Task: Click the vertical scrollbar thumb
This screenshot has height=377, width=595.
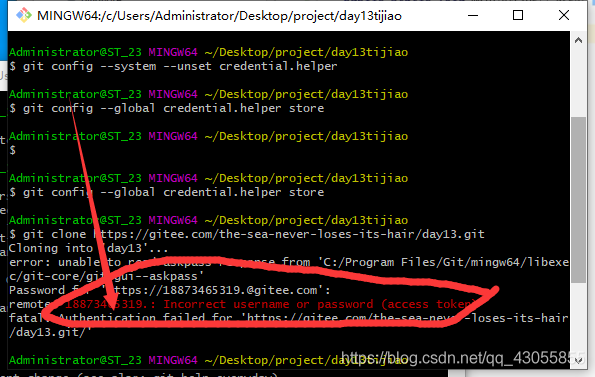Action: coord(578,199)
